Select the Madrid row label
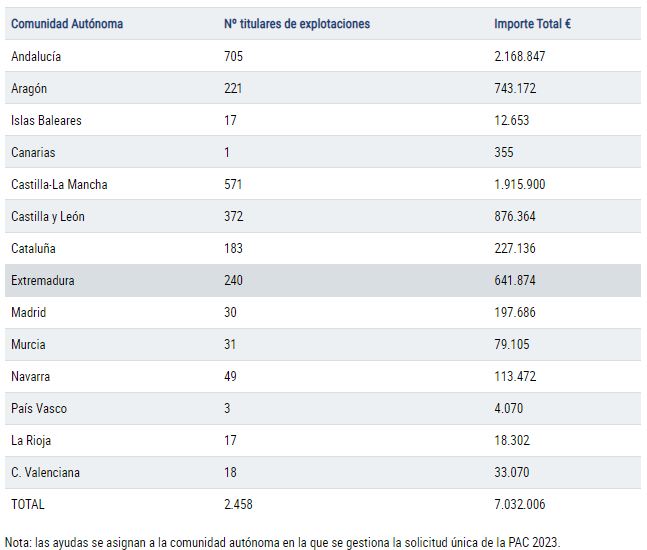647x550 pixels. 28,312
